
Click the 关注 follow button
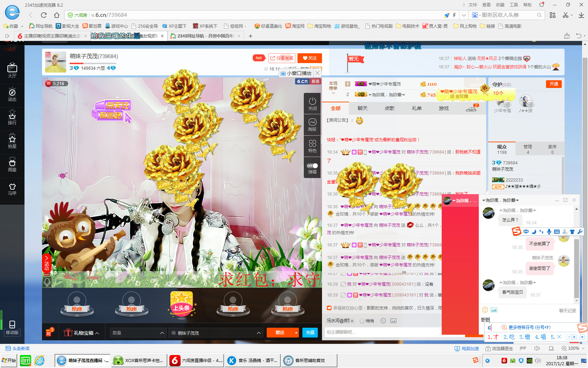(310, 58)
